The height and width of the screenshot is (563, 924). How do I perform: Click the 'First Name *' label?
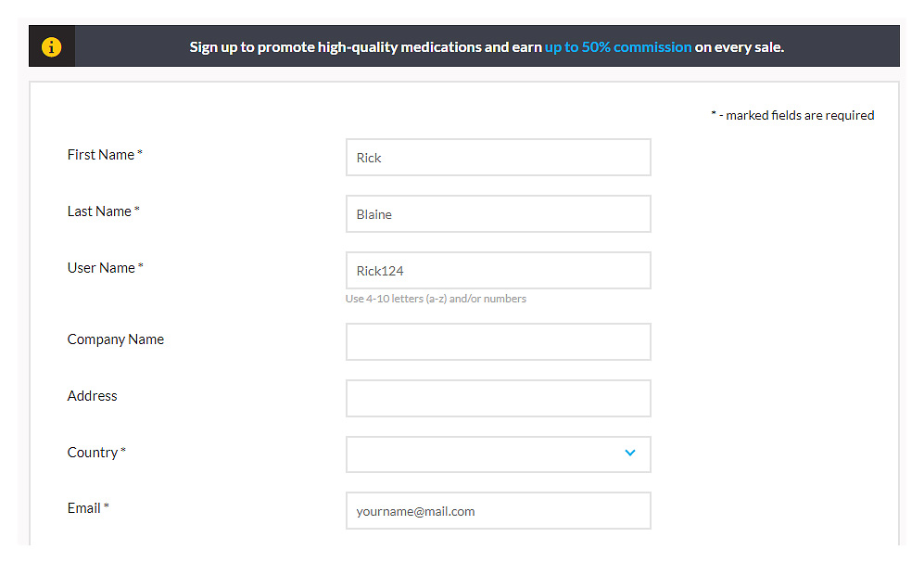click(x=105, y=155)
